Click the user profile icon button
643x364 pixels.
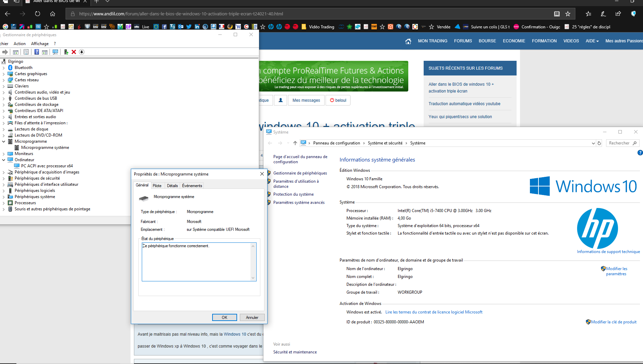click(281, 100)
